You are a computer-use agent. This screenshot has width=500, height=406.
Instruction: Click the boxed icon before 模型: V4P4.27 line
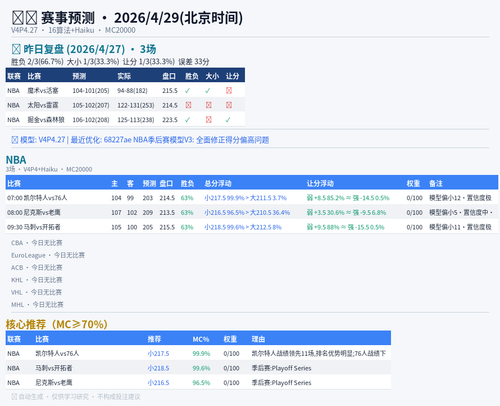(15, 140)
